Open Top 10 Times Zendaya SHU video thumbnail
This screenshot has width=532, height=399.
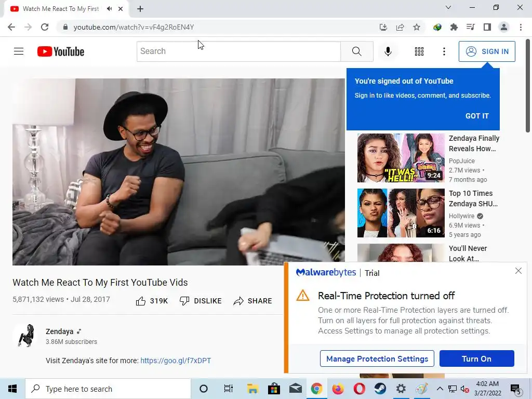click(401, 212)
